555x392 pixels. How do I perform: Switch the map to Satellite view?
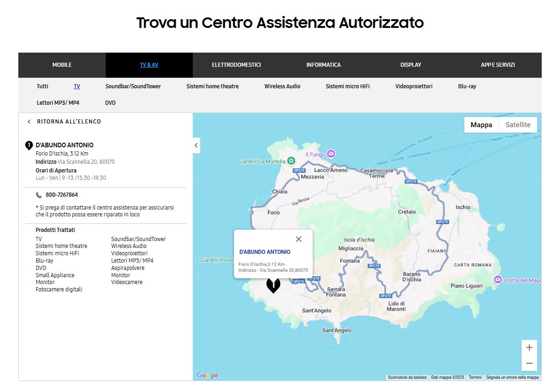pyautogui.click(x=518, y=125)
